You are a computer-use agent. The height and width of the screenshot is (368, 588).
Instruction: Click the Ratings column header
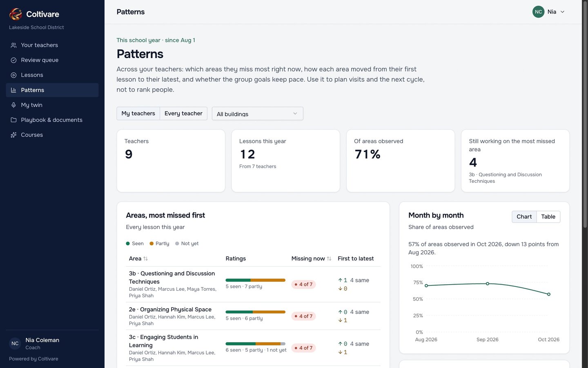tap(236, 259)
